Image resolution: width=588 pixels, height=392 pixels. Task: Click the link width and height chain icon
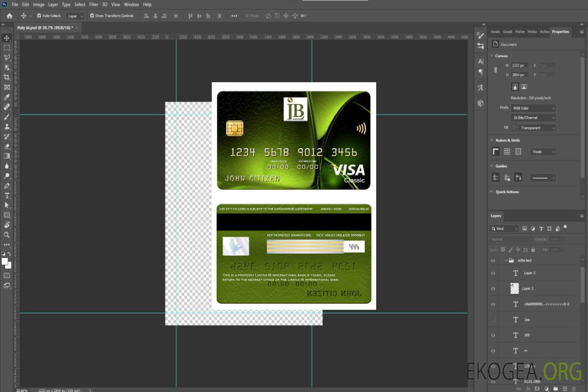(496, 70)
